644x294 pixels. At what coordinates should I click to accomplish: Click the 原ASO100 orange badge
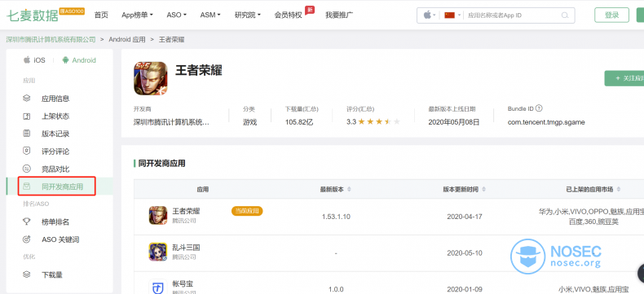coord(73,11)
